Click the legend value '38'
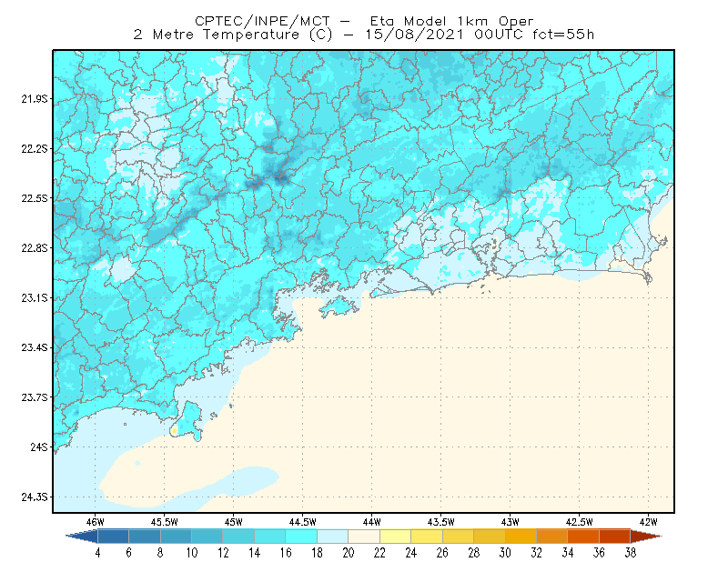Screen dimensions: 728x562 631,553
